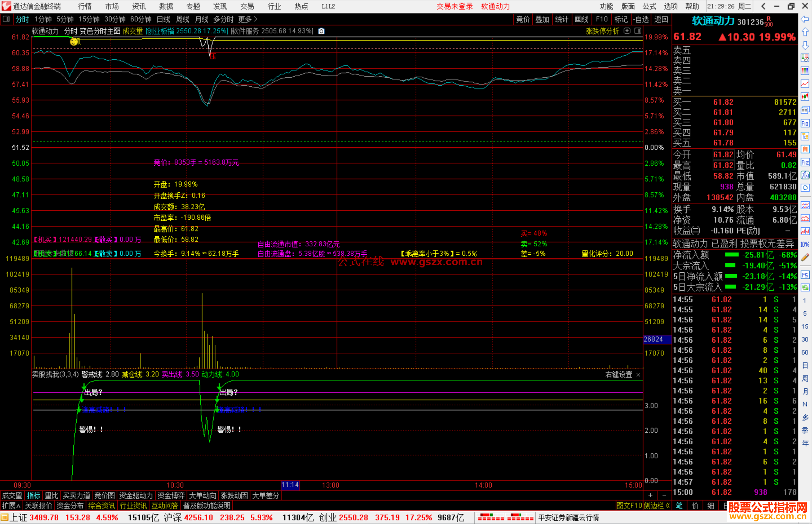Select the red zigzag chart icon
Screen dimensions: 812x524
pyautogui.click(x=805, y=231)
